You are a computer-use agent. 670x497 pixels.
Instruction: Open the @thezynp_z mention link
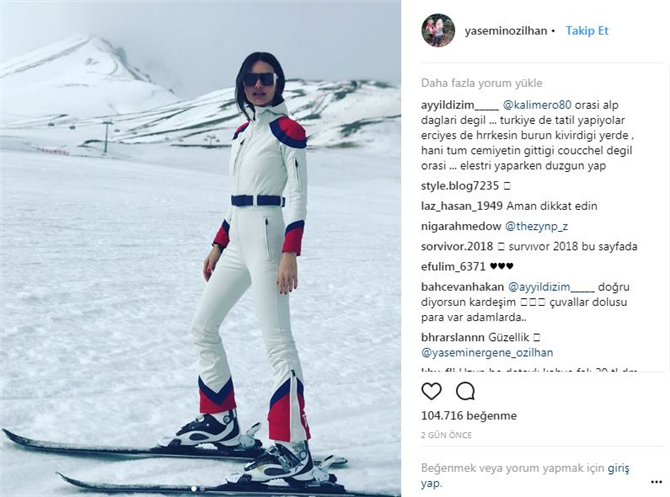pos(537,226)
